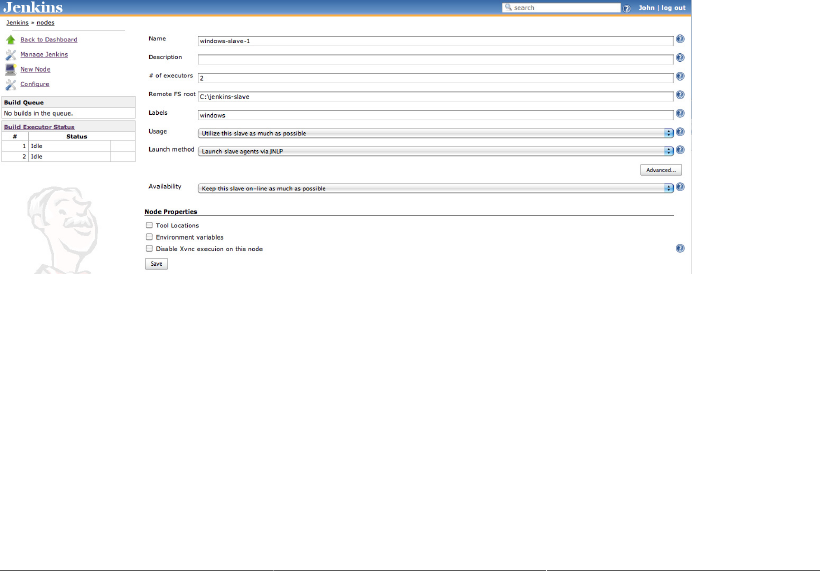Image resolution: width=820 pixels, height=571 pixels.
Task: Open help for the Labels field
Action: tap(680, 113)
